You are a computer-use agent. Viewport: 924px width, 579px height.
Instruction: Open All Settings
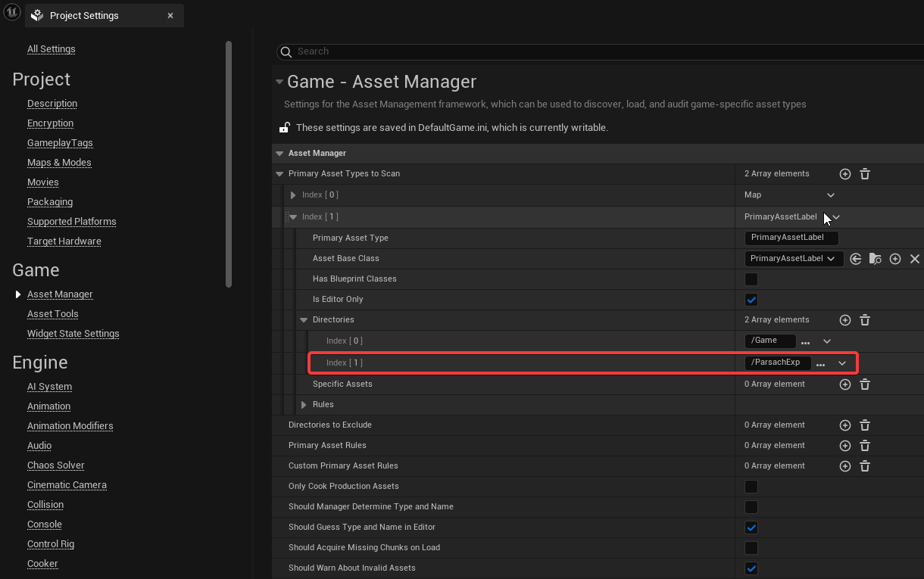click(52, 49)
